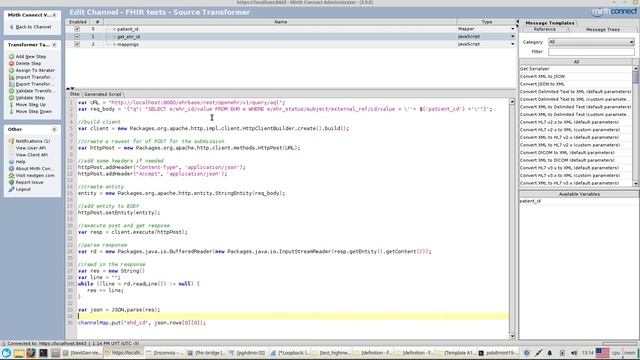Switch to the Step tab
The width and height of the screenshot is (640, 360).
[74, 94]
